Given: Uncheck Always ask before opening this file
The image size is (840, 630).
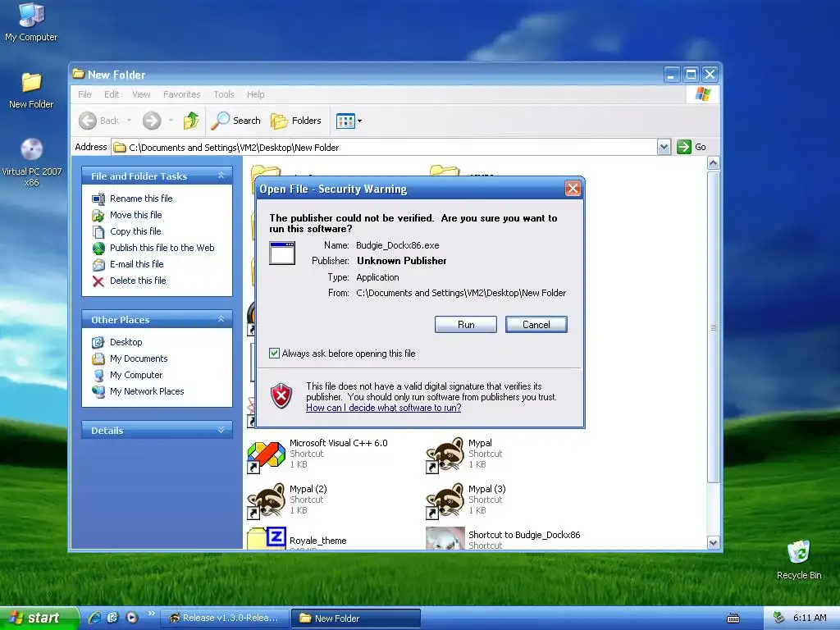Looking at the screenshot, I should [x=274, y=353].
